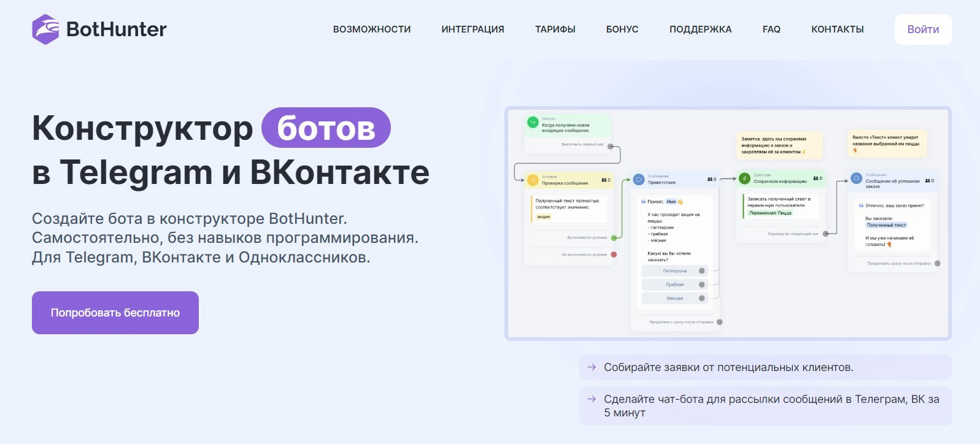Open the FAQ page link
Image resolution: width=980 pixels, height=444 pixels.
[771, 29]
